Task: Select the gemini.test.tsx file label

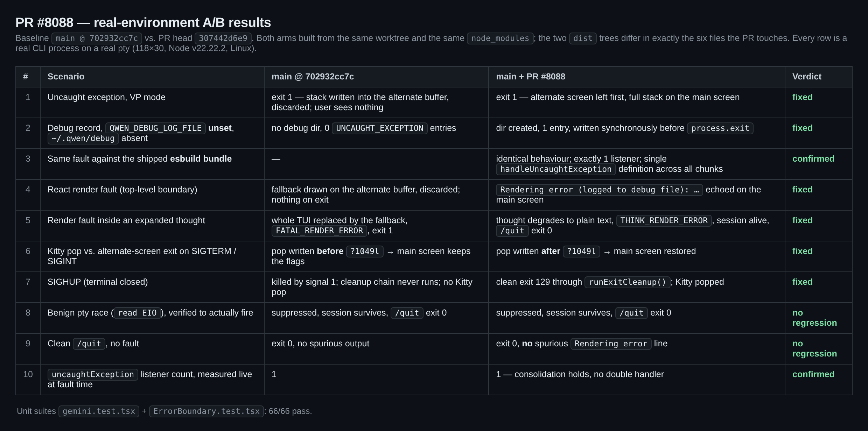Action: [x=99, y=411]
